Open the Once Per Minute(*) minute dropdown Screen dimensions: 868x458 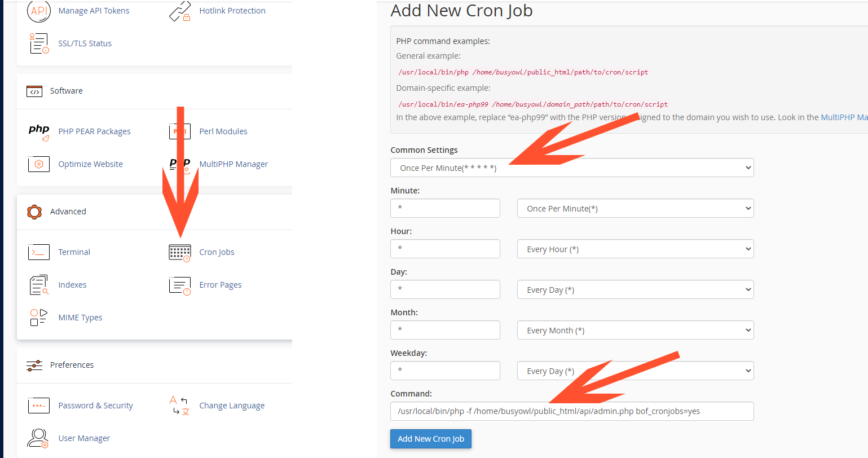click(x=636, y=208)
